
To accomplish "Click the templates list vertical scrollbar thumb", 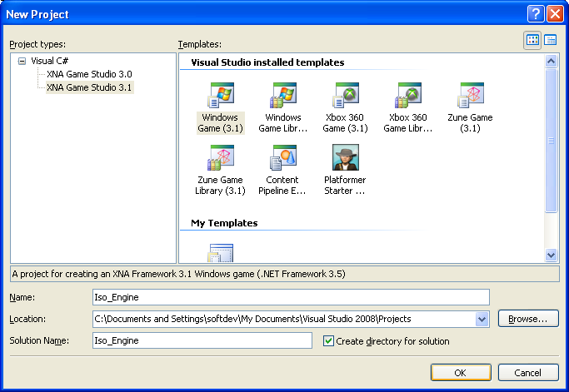I will coord(551,141).
